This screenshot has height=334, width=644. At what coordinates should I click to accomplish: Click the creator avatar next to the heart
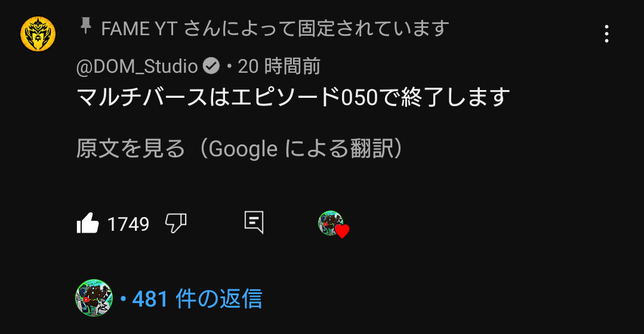point(330,223)
